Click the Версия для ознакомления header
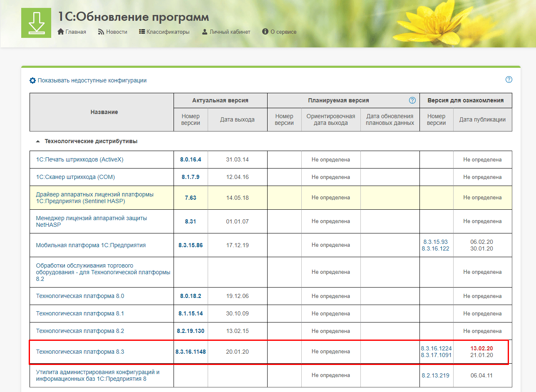 (x=466, y=100)
